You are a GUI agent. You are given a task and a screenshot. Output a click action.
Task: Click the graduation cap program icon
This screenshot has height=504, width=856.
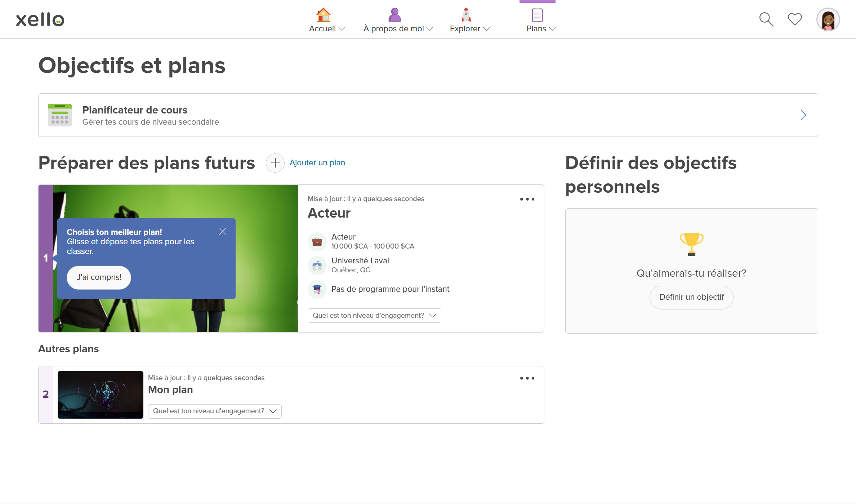click(317, 289)
